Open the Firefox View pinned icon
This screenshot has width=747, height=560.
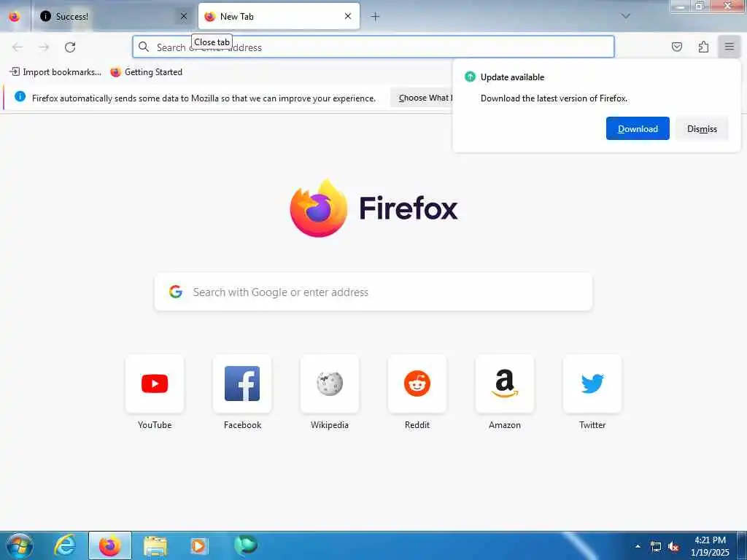click(x=15, y=16)
